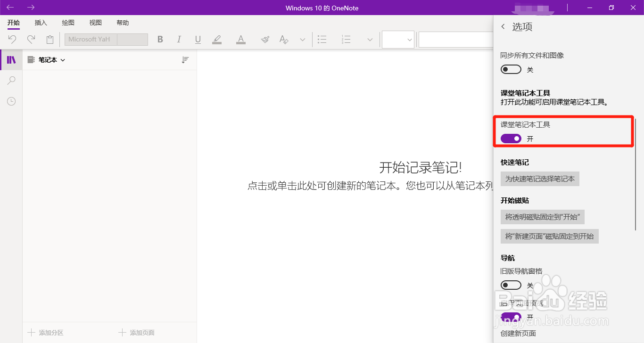Viewport: 644px width, 343px height.
Task: Click the 快速笔记 heading
Action: click(515, 163)
